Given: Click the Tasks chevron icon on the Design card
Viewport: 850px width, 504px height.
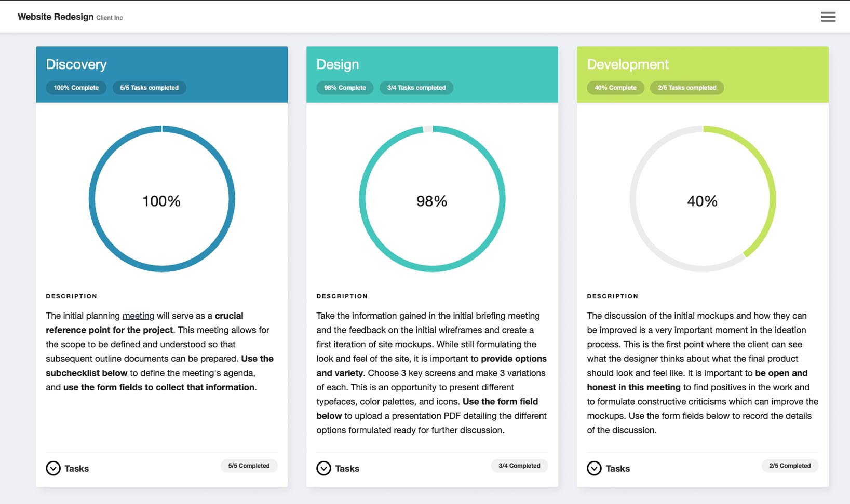Looking at the screenshot, I should coord(323,468).
